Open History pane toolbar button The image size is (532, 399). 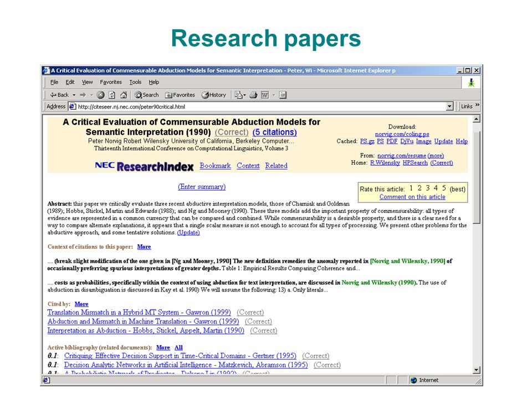pyautogui.click(x=214, y=95)
